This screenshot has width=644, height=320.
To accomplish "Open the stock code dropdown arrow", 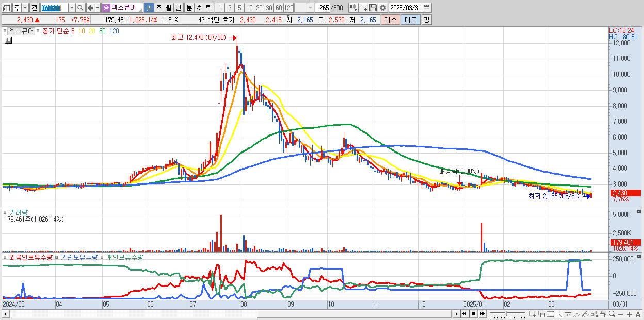I will (72, 8).
